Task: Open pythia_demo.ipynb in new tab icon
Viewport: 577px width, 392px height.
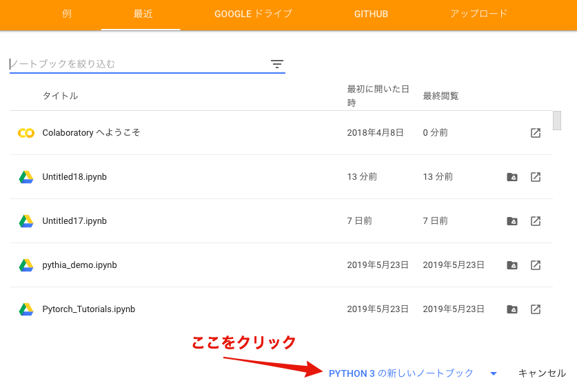Action: (536, 265)
